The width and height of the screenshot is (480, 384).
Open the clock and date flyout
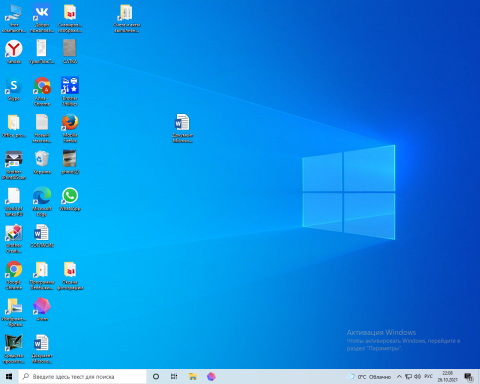[x=447, y=377]
